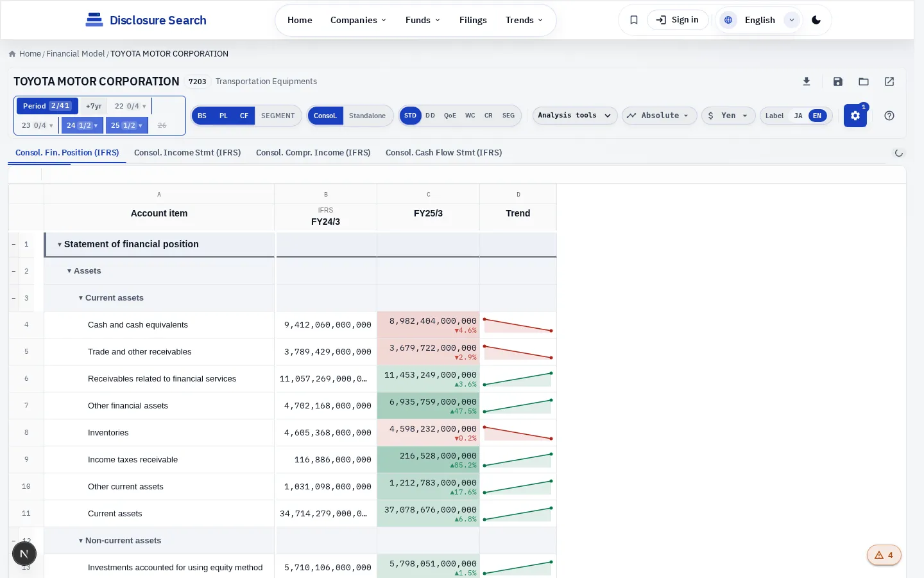
Task: Open the Analysis tools dropdown
Action: pos(575,116)
